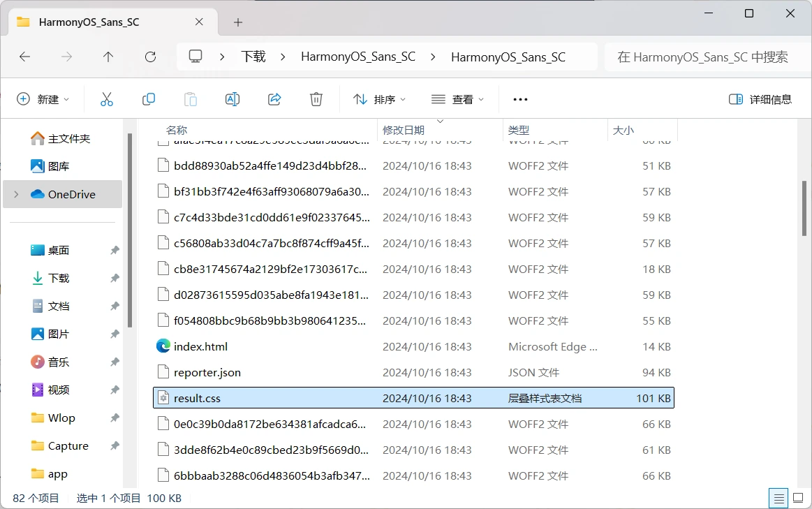Add a new tab with plus button
The width and height of the screenshot is (812, 509).
pyautogui.click(x=237, y=22)
